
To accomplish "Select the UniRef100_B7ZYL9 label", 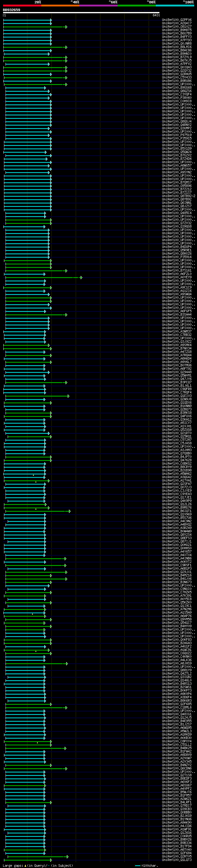I will [x=177, y=57].
